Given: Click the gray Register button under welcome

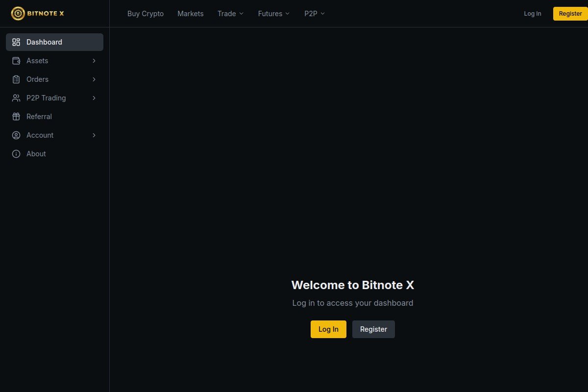Looking at the screenshot, I should pyautogui.click(x=373, y=329).
